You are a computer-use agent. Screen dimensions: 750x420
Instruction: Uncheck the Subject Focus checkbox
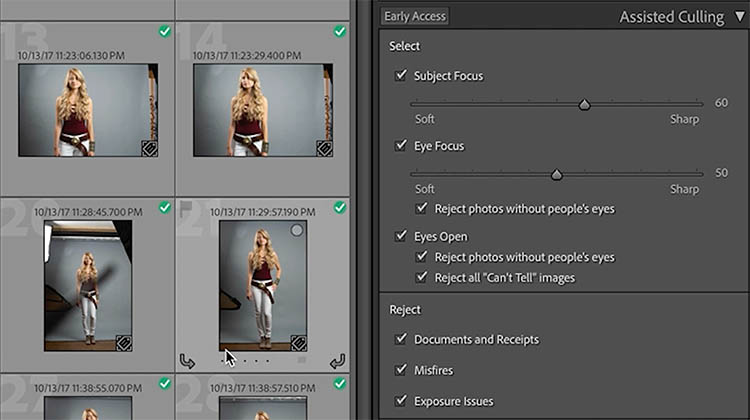[x=401, y=76]
